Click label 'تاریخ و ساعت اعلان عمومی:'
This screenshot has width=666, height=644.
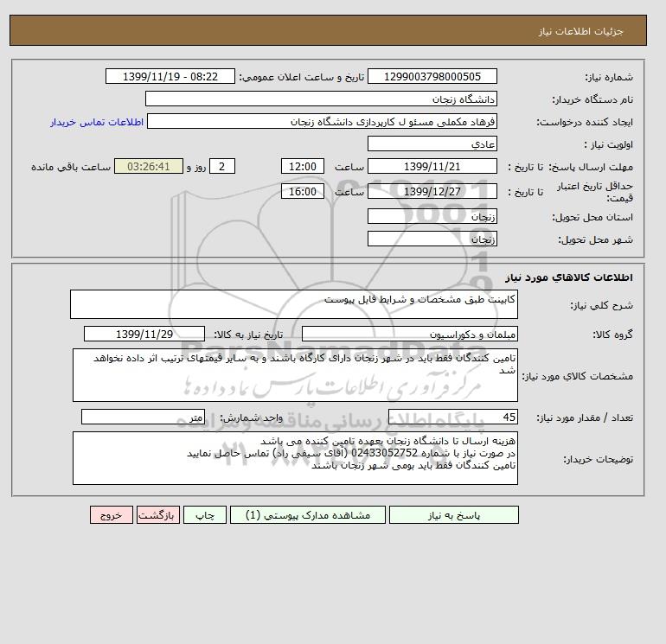[302, 77]
